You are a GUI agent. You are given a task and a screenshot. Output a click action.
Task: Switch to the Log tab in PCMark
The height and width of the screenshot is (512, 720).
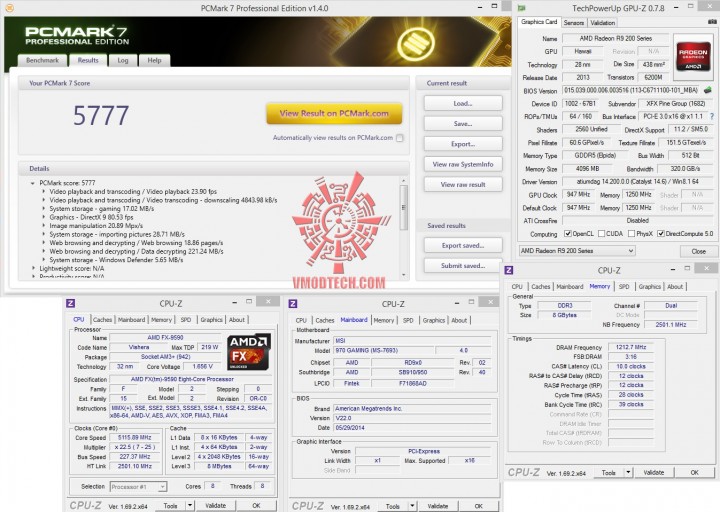click(x=123, y=61)
